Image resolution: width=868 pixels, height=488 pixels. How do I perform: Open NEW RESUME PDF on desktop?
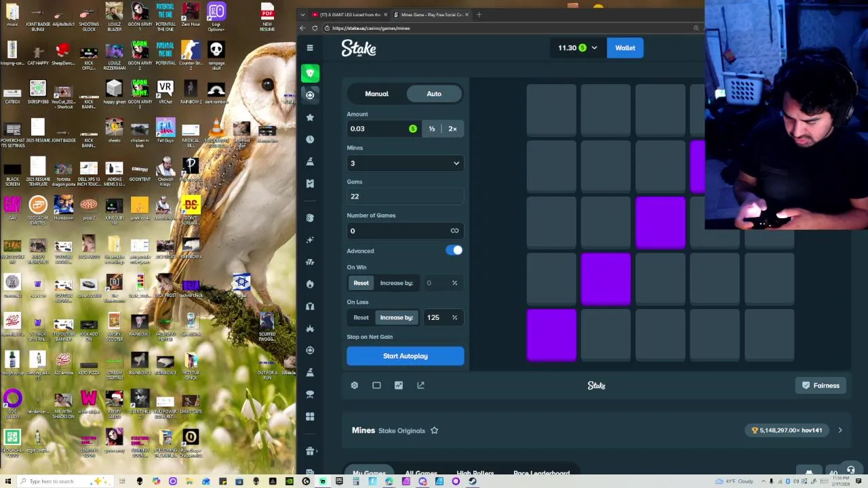click(267, 18)
